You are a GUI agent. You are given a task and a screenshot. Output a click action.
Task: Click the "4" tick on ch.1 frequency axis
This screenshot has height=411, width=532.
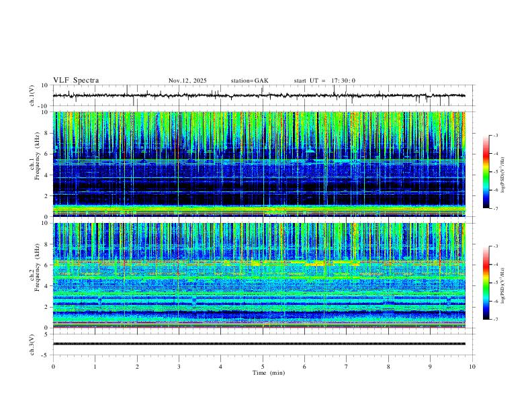point(47,175)
